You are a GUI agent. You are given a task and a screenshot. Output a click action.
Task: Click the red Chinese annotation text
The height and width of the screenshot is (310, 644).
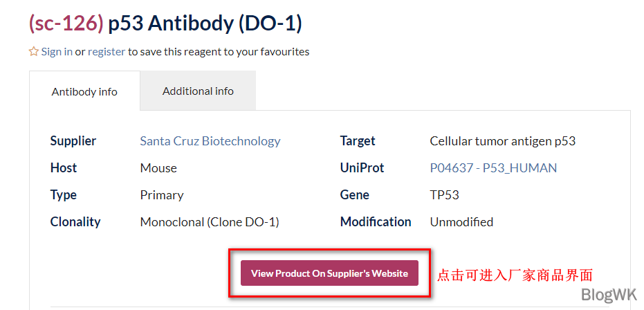pos(515,275)
